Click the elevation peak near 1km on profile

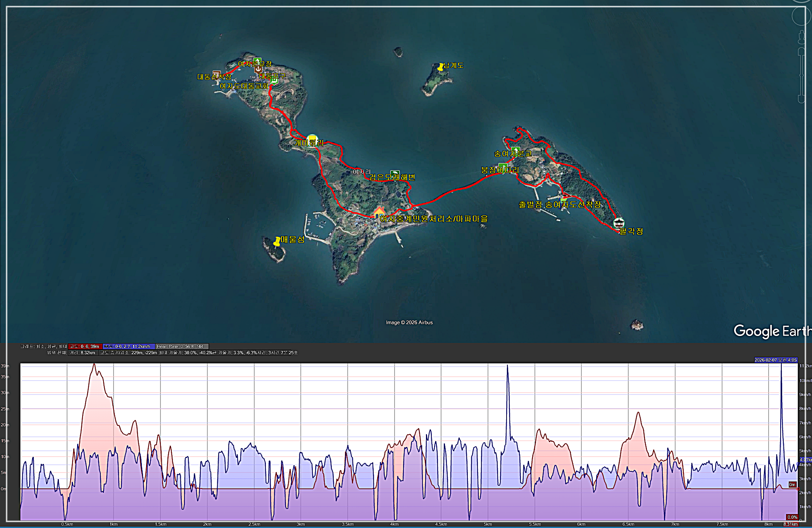coord(94,365)
